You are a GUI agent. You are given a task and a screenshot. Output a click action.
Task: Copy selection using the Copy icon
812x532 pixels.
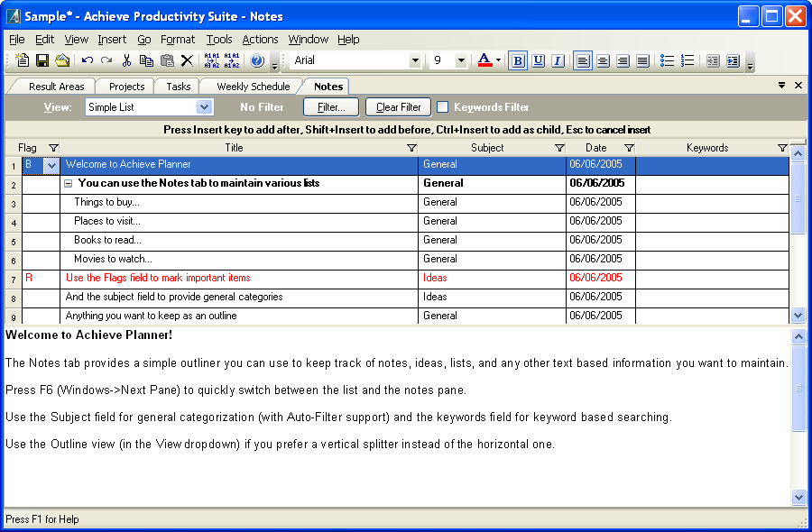(x=146, y=60)
